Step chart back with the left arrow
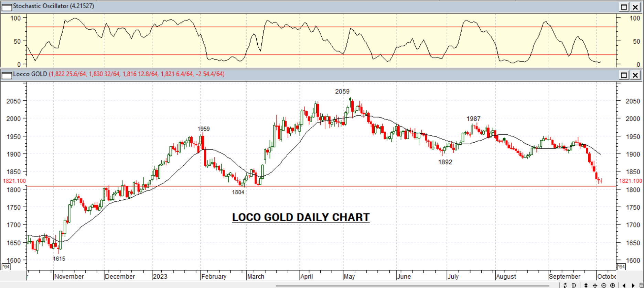 click(x=624, y=285)
